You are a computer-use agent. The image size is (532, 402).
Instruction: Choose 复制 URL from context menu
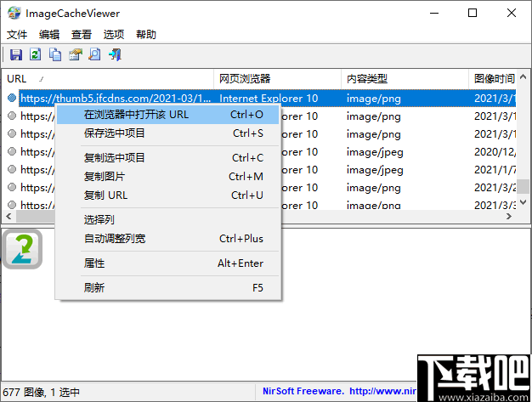pos(168,195)
